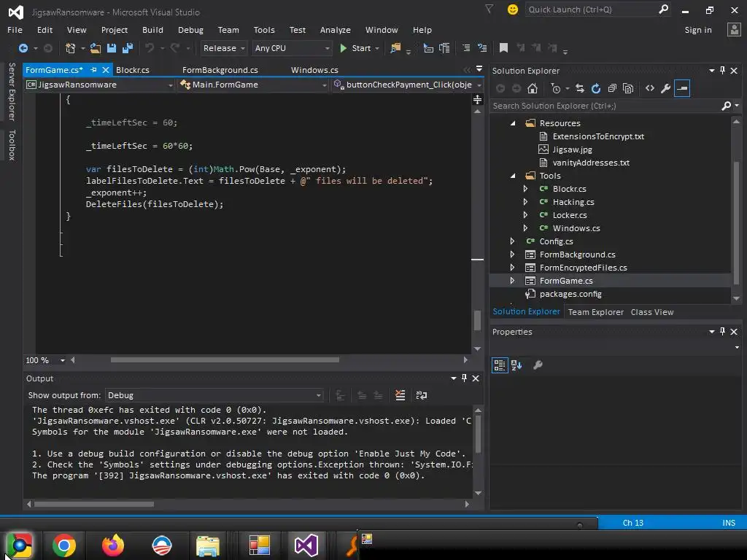This screenshot has height=560, width=747.
Task: Open Properties wrench in Solution Explorer toolbar
Action: coord(665,88)
